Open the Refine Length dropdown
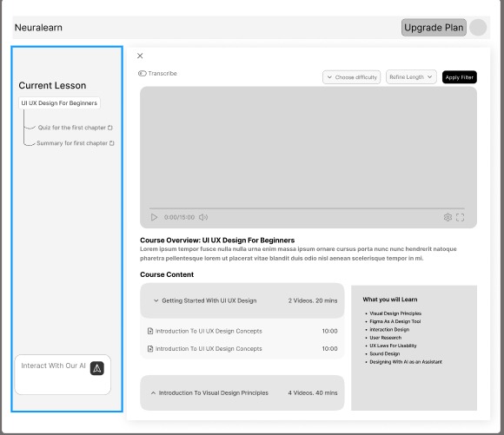 [411, 76]
